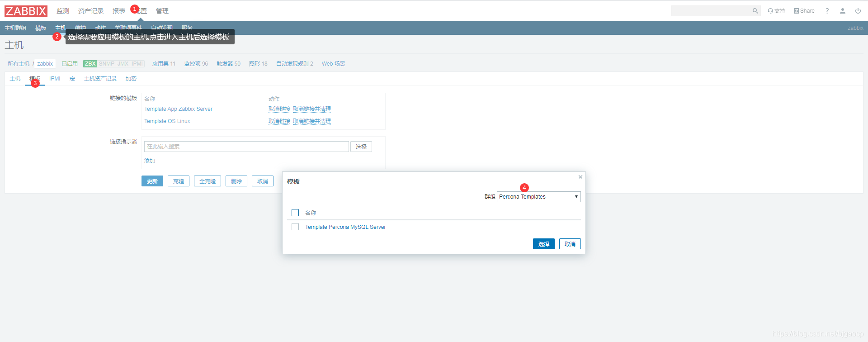Click the 克隆 button
This screenshot has width=868, height=342.
179,181
